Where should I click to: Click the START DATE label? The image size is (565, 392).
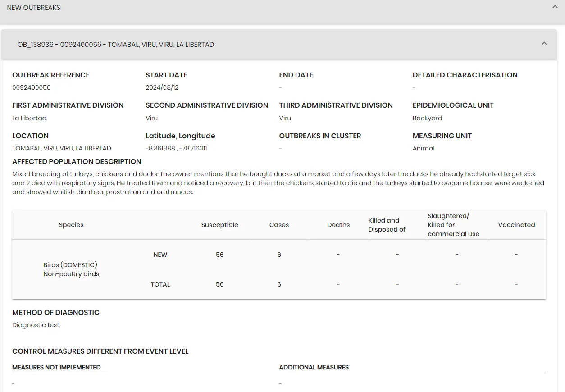coord(166,75)
